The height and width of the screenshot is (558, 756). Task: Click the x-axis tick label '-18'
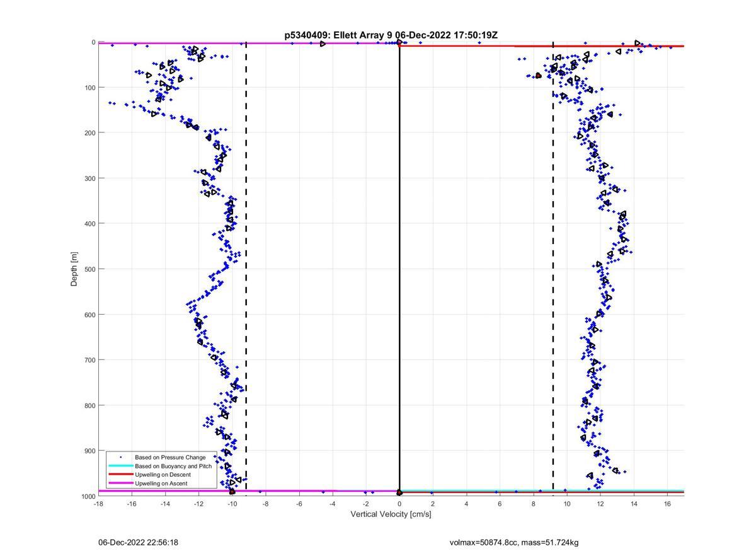click(98, 504)
